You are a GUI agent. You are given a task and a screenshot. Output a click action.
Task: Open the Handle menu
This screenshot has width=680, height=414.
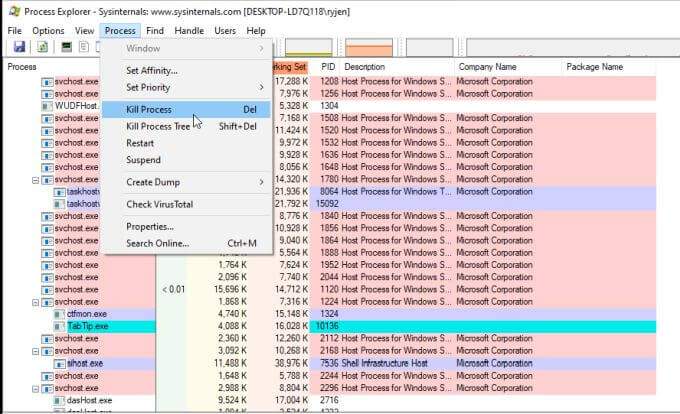pyautogui.click(x=189, y=31)
